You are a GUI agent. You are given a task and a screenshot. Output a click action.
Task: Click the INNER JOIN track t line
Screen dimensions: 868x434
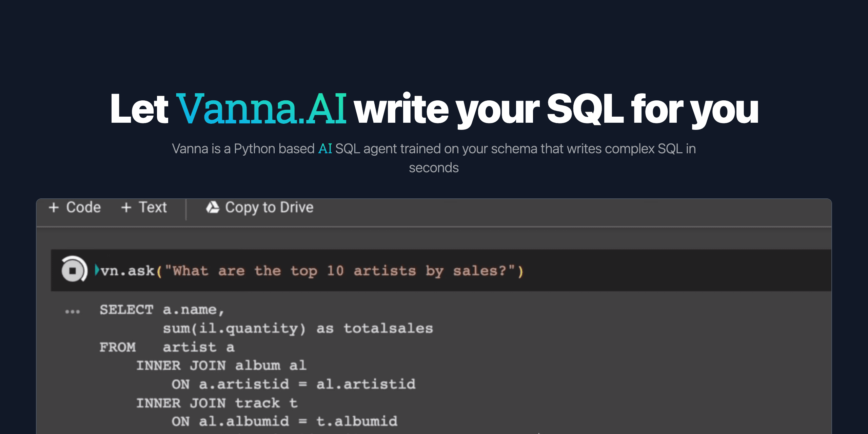[217, 403]
